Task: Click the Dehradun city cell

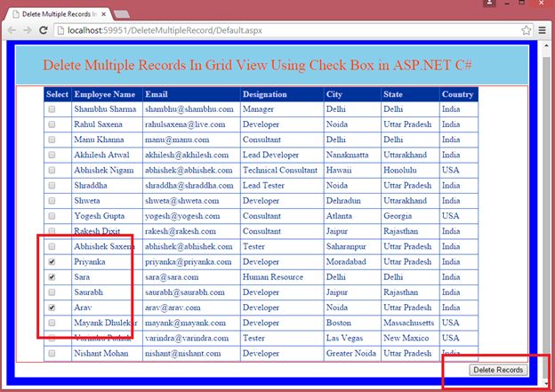Action: coord(352,201)
